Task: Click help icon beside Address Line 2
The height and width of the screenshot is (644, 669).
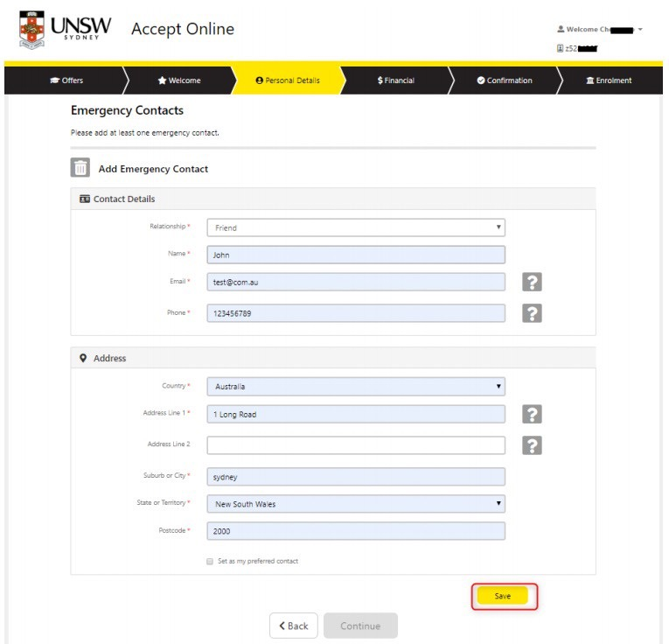Action: (x=532, y=445)
